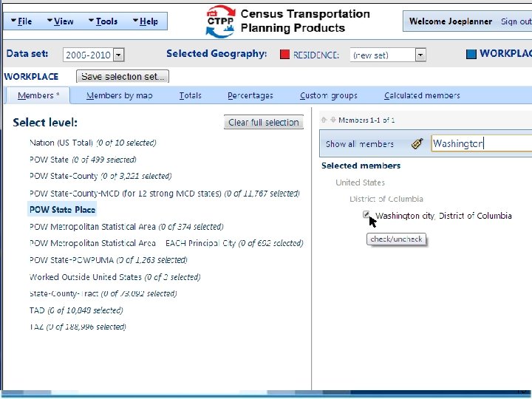Switch to the Members tab

click(38, 95)
